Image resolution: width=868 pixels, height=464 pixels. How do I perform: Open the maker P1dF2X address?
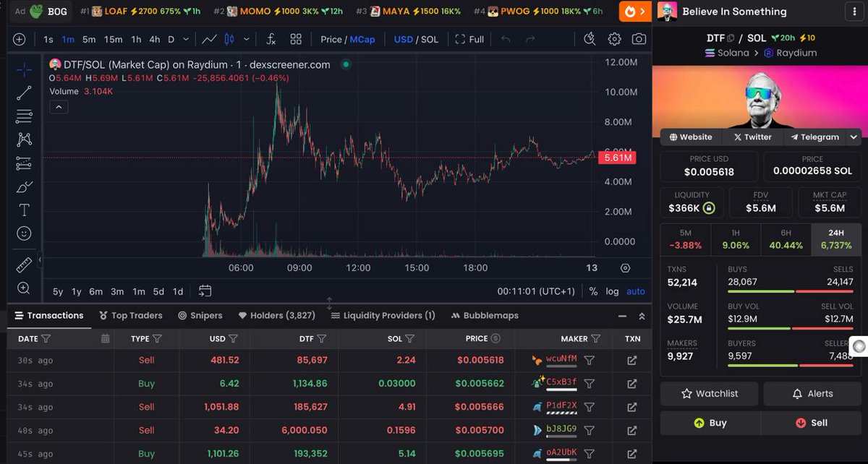(x=561, y=405)
